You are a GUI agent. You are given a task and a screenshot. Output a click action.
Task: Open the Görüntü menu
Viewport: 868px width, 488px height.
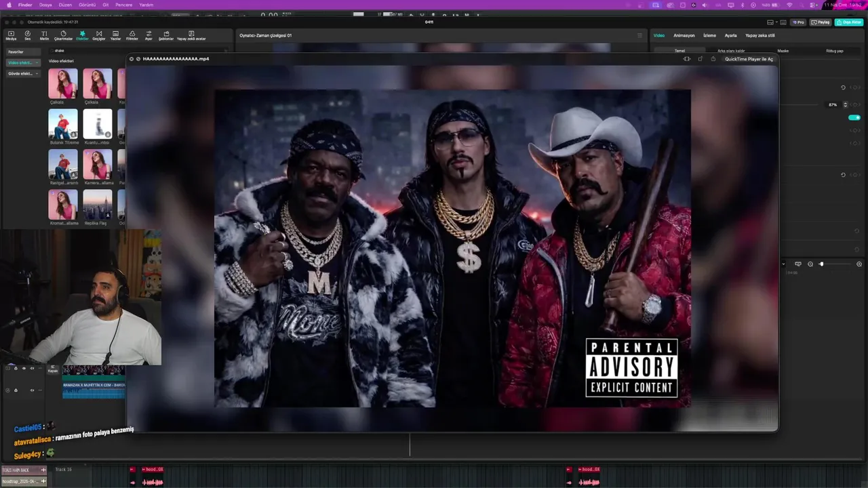click(x=87, y=5)
